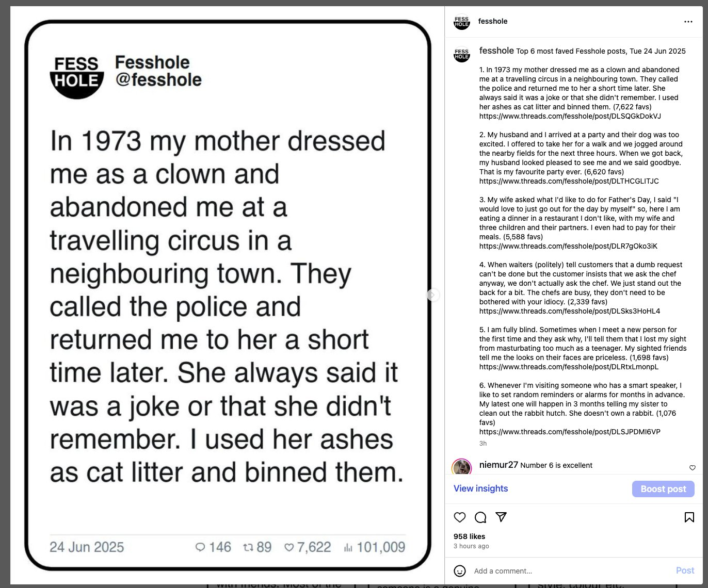Share post with the paper plane icon
This screenshot has width=708, height=588.
(501, 517)
